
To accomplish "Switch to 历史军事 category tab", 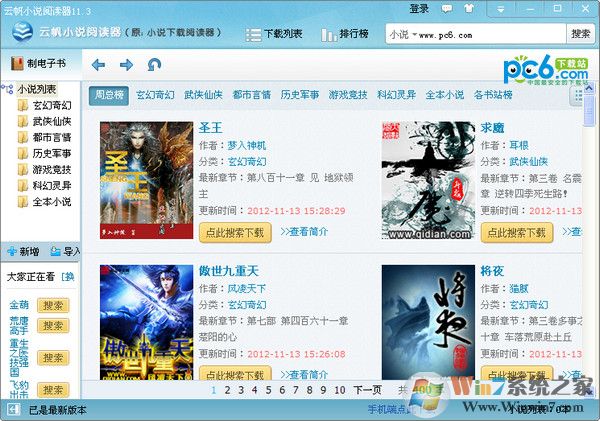I will [x=300, y=95].
